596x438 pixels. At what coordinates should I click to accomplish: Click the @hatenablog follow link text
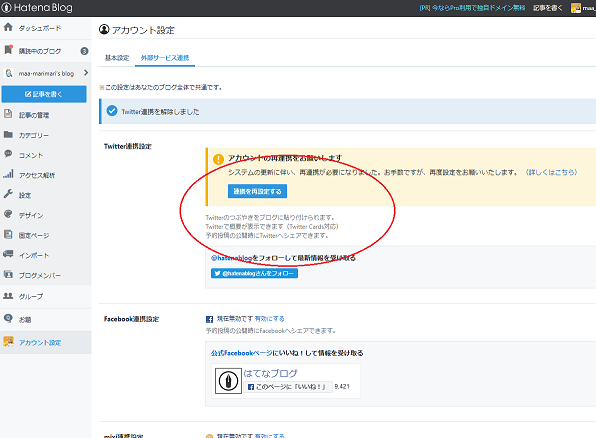click(x=231, y=258)
